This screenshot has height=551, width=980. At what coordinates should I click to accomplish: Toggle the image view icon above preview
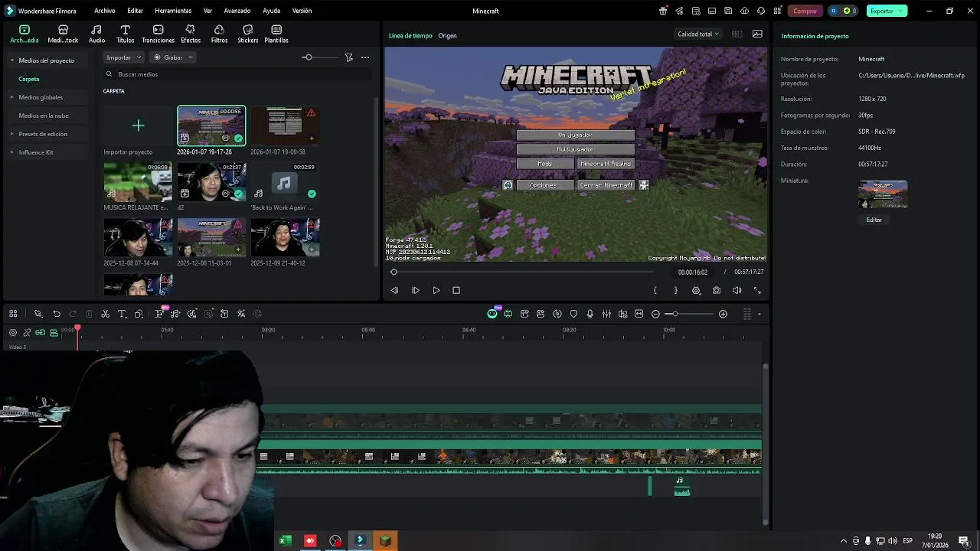pyautogui.click(x=757, y=34)
